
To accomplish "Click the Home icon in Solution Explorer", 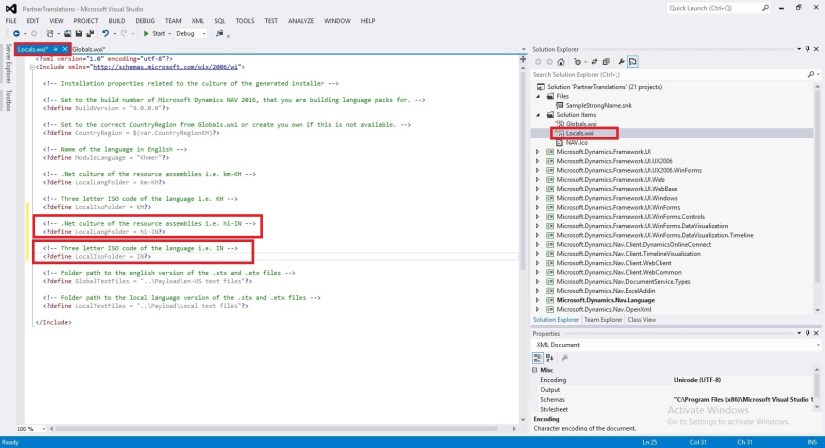I will click(563, 61).
